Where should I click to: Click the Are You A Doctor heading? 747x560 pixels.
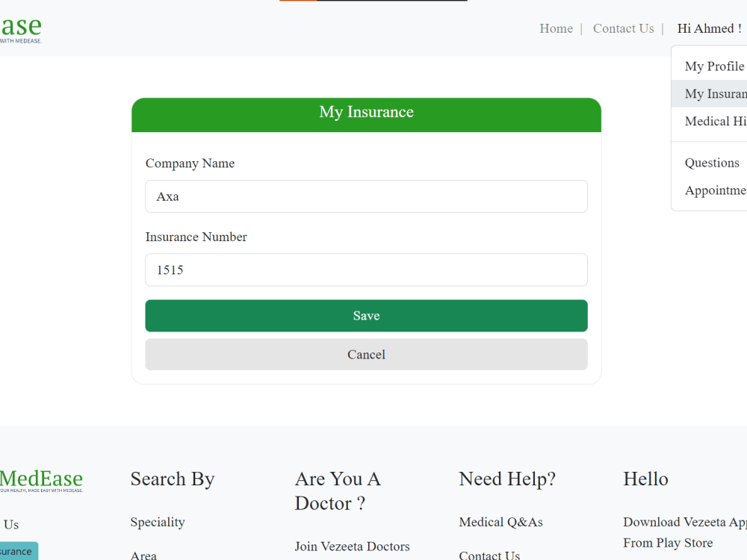338,491
